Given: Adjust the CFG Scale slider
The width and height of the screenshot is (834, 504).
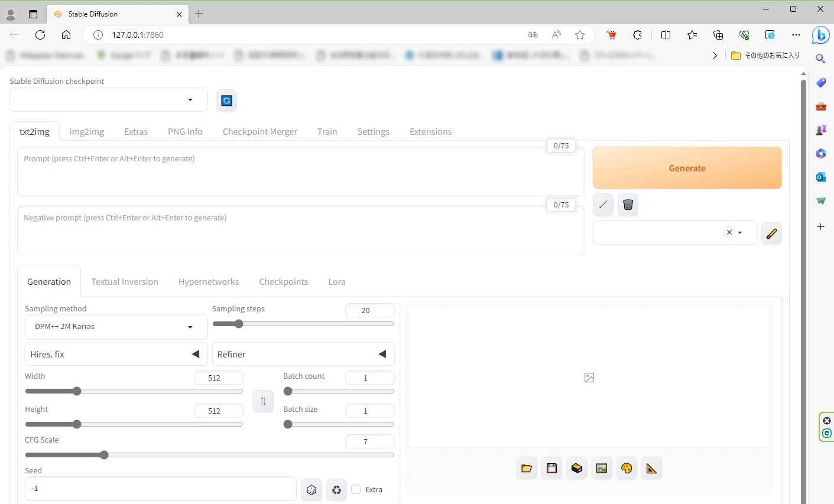Looking at the screenshot, I should 209,455.
